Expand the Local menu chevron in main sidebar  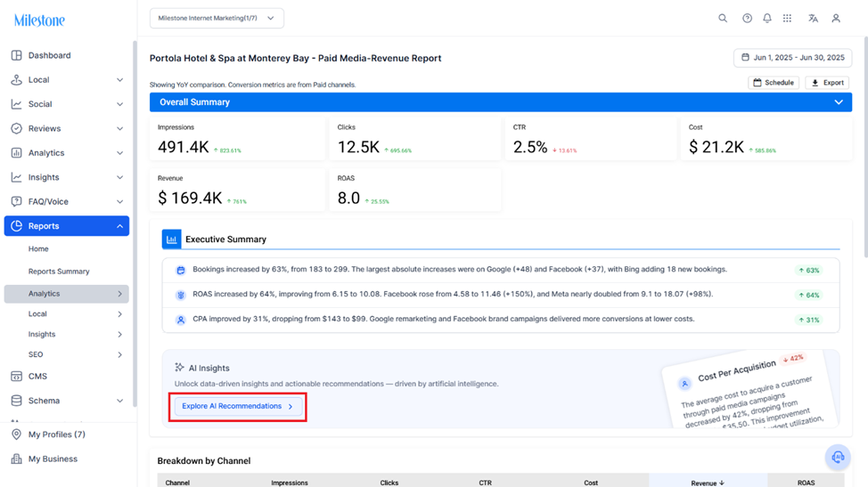coord(119,79)
